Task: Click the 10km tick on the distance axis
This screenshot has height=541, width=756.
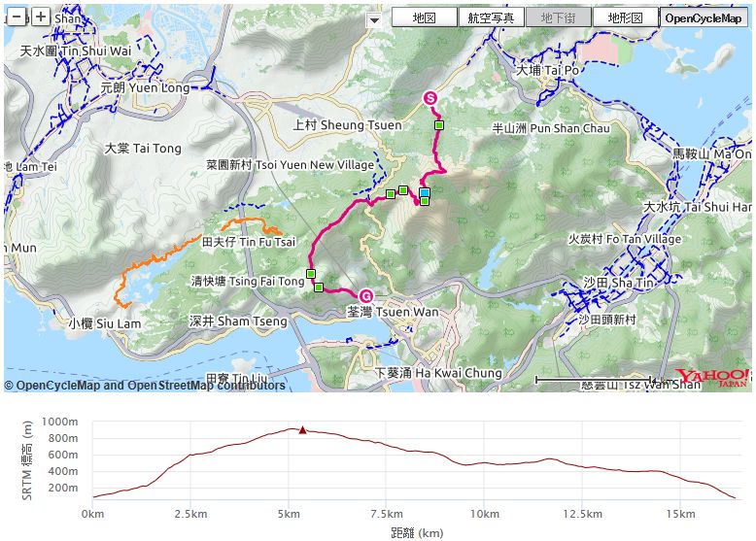Action: [x=485, y=514]
